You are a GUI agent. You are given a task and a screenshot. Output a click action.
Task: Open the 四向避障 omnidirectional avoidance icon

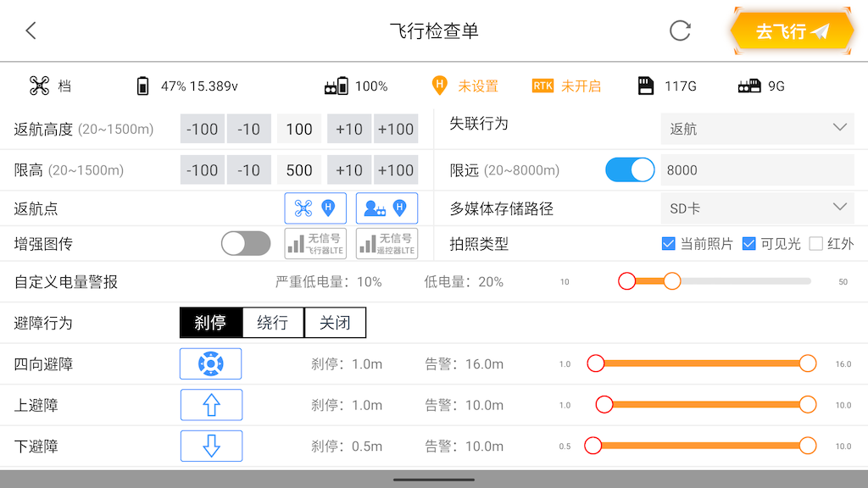(x=210, y=363)
